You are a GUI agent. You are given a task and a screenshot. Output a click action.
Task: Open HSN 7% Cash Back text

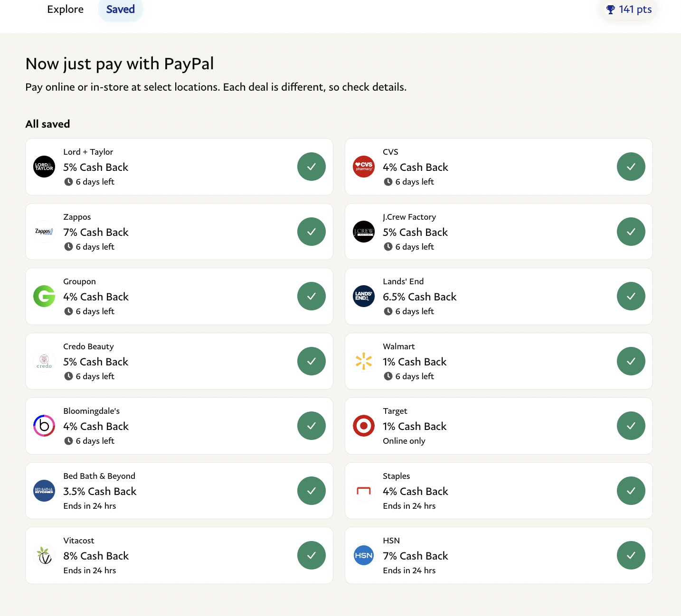(416, 556)
